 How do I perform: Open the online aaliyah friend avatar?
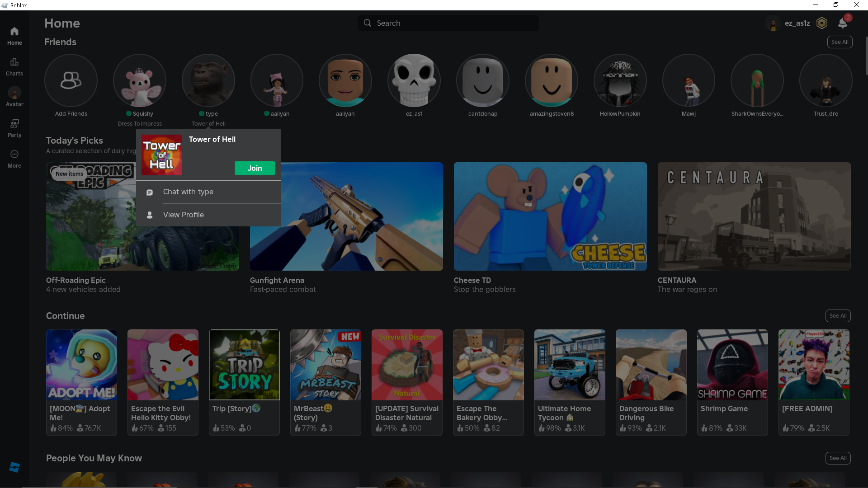(x=277, y=81)
